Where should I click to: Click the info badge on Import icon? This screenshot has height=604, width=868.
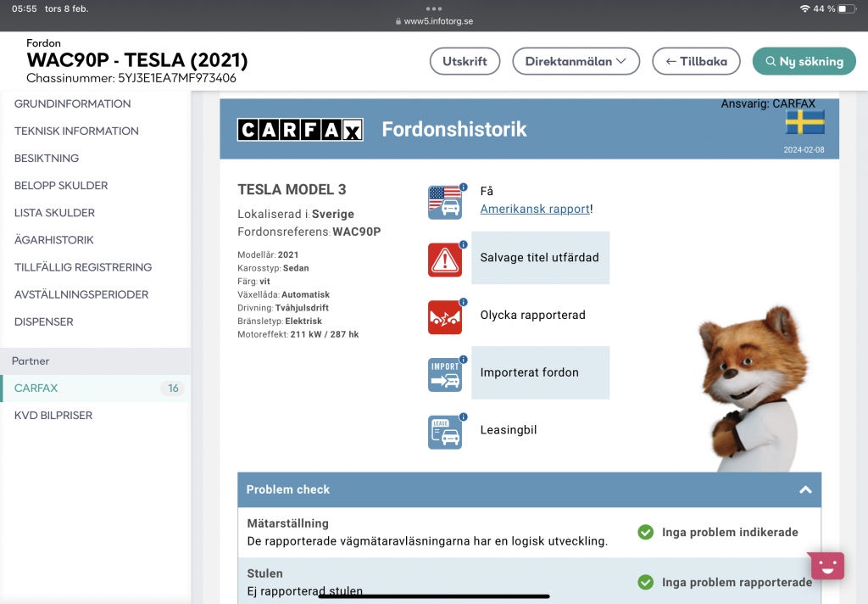pyautogui.click(x=464, y=360)
